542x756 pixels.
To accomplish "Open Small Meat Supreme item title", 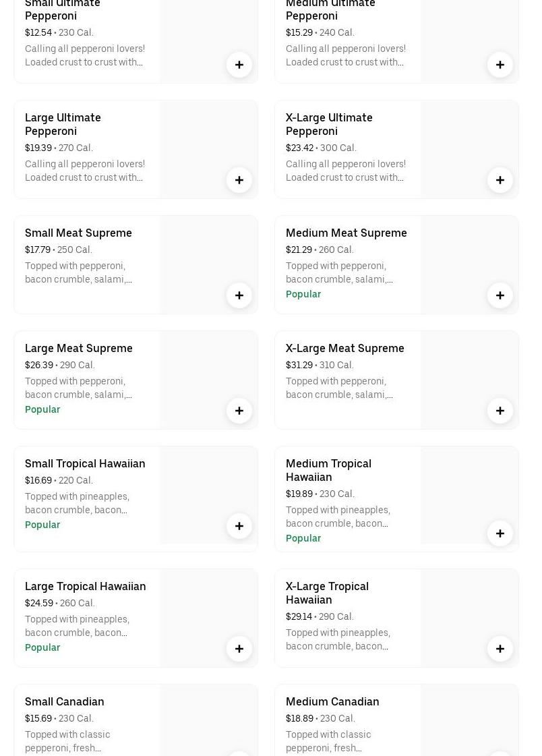I will pos(78,233).
